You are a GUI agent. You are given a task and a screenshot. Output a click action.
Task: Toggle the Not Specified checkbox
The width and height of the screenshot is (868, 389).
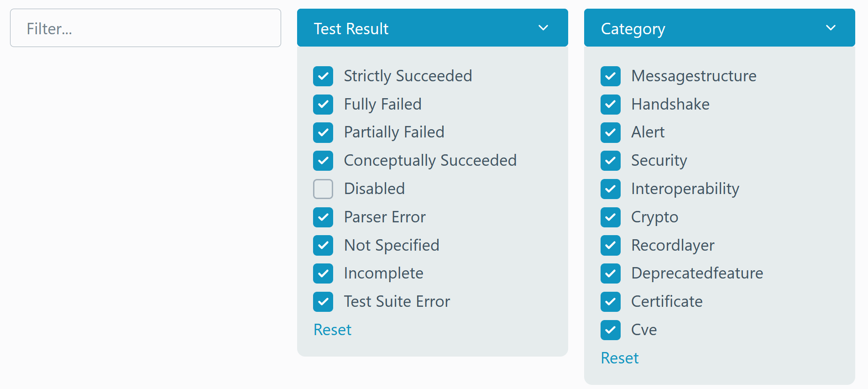(x=323, y=245)
